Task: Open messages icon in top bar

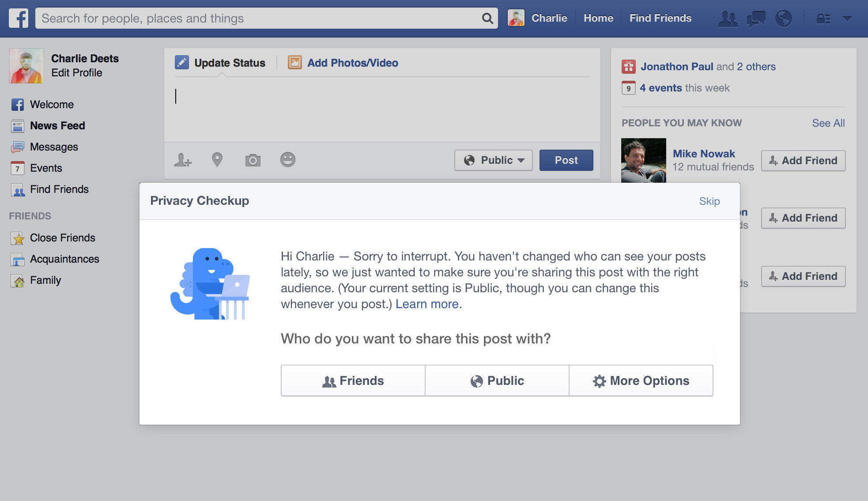Action: coord(756,19)
